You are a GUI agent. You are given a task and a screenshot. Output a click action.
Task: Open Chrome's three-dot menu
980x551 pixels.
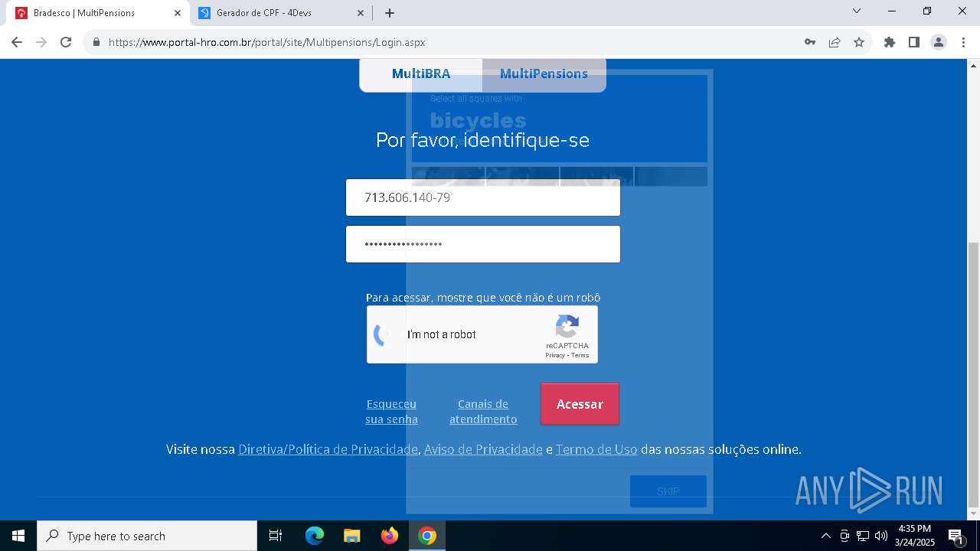coord(963,42)
